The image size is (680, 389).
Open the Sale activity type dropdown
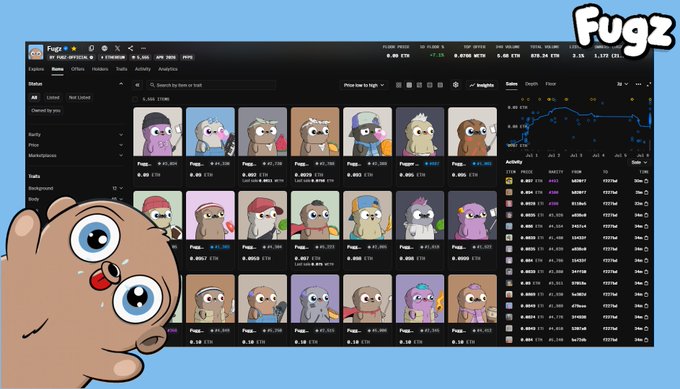tap(639, 162)
